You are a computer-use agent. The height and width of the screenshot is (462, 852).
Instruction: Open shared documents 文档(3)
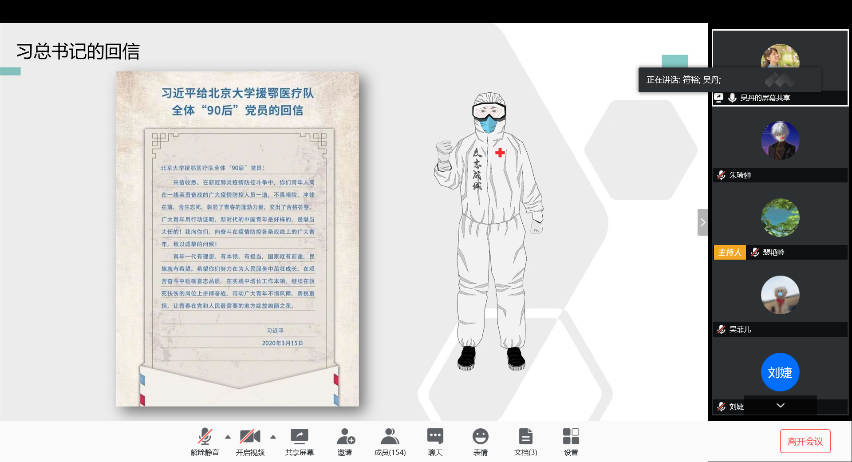click(525, 441)
